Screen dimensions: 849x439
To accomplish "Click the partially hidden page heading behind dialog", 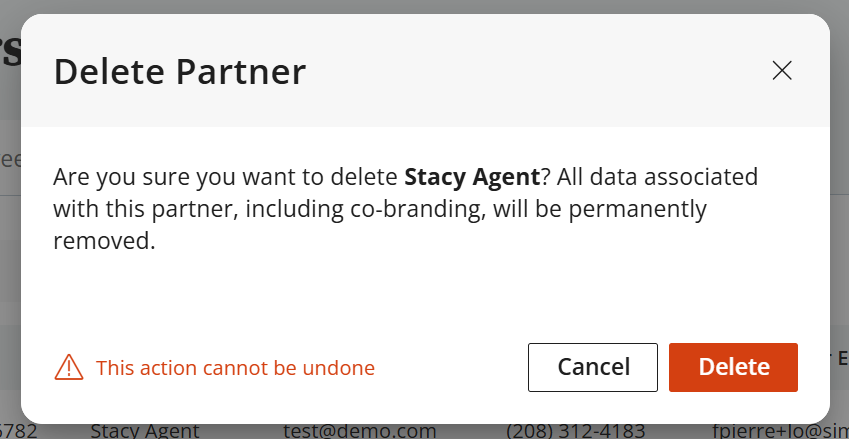I will (x=10, y=50).
